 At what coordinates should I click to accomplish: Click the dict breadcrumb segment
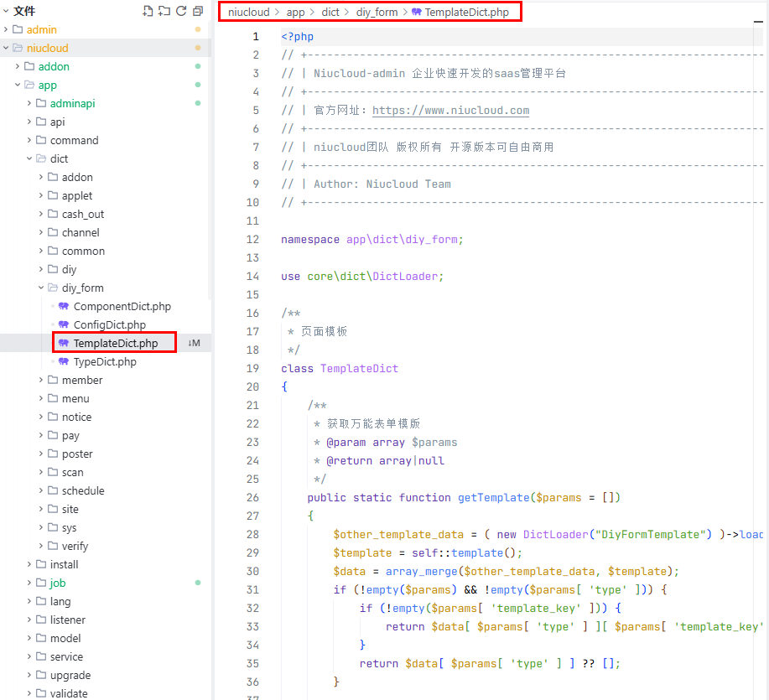pos(330,12)
